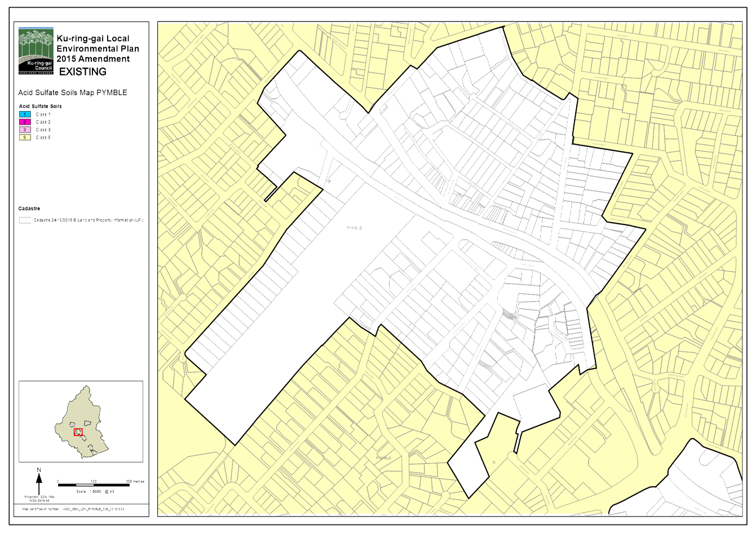Select the yellow Class 5 legend swatch

25,138
